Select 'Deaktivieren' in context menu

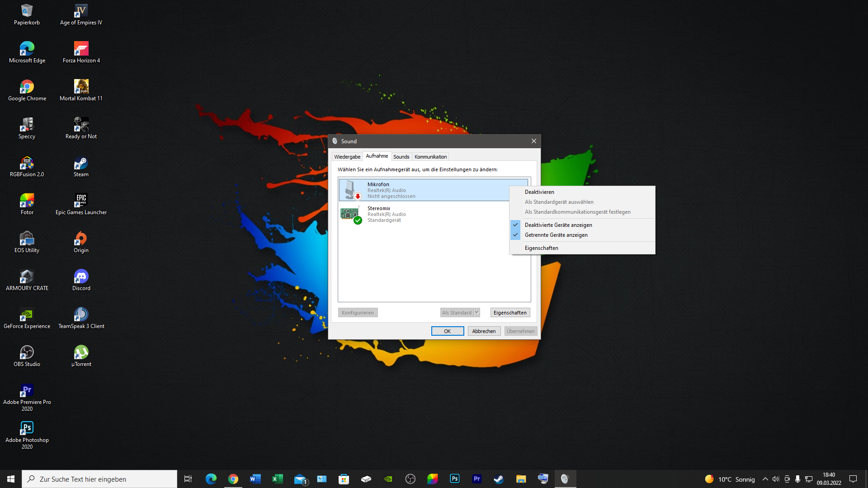tap(539, 192)
